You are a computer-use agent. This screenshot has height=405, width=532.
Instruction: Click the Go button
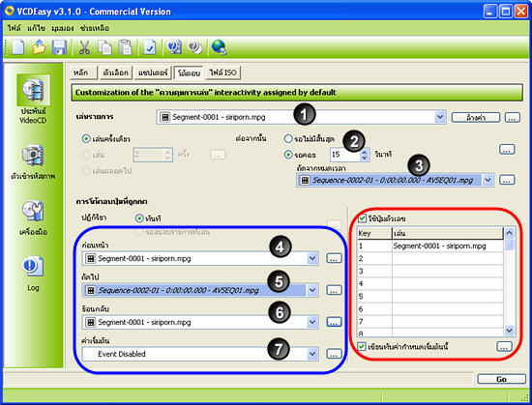click(x=501, y=379)
